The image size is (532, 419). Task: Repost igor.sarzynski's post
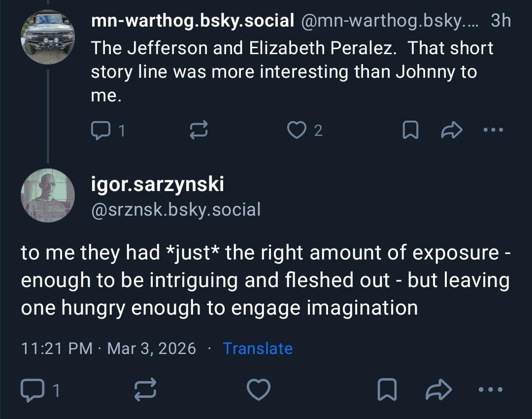coord(145,390)
